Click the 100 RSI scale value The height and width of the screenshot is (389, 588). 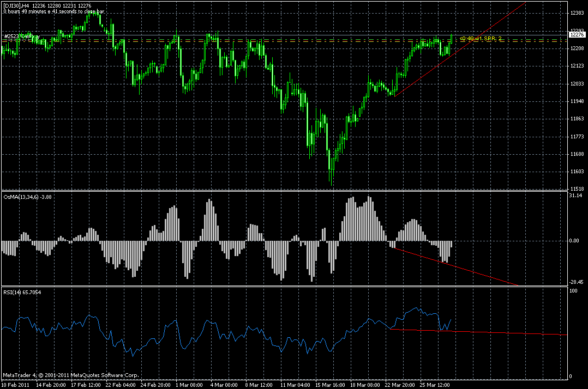[573, 290]
